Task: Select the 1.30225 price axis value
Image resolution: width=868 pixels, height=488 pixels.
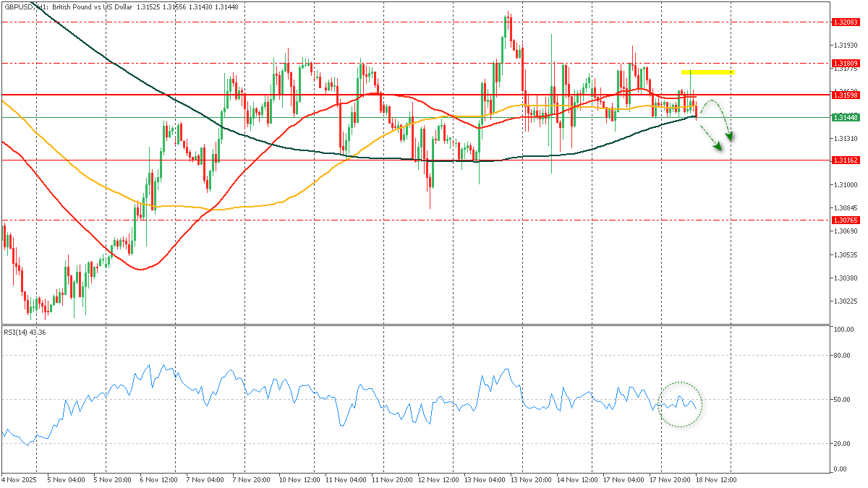Action: (844, 301)
